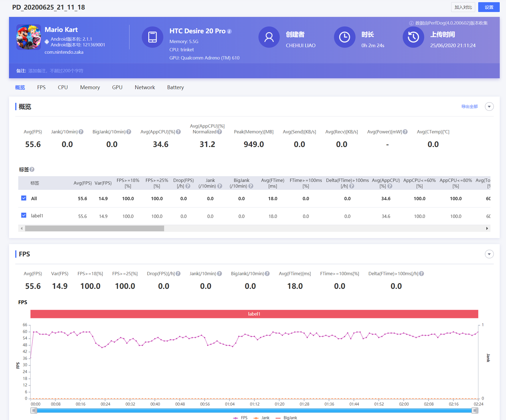Switch to the Memory tab
Screen dimensions: 506x420
(x=90, y=87)
